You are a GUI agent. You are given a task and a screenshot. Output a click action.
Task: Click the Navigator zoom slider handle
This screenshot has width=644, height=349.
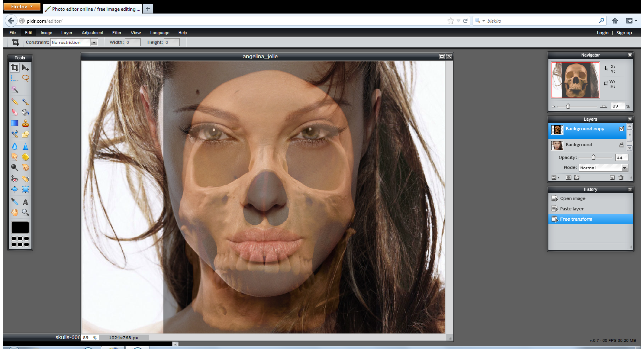tap(568, 106)
